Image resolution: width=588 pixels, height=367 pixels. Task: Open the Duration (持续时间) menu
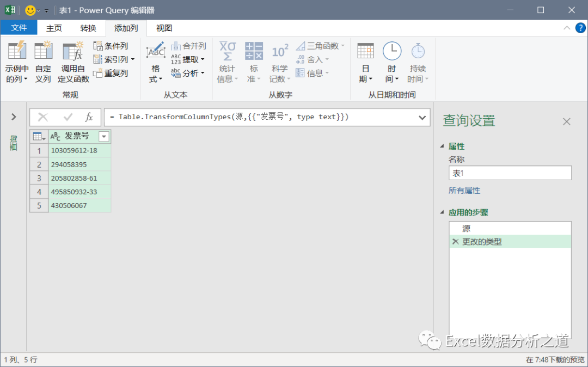tap(418, 62)
